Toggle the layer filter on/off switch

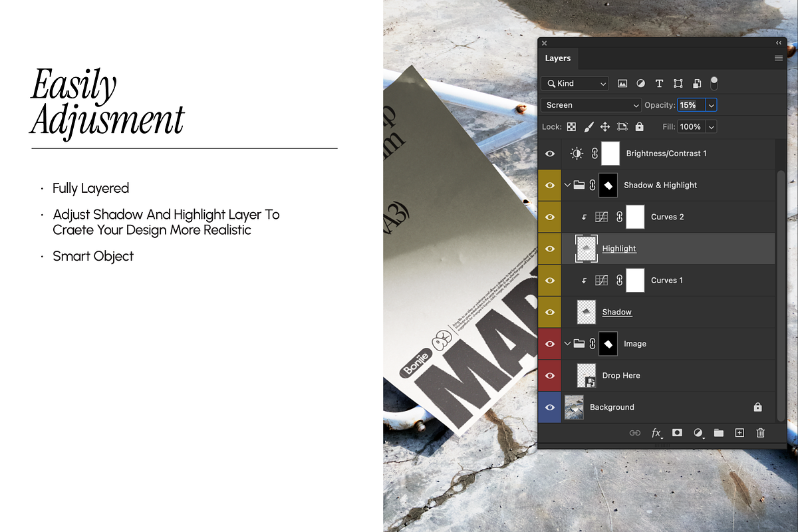tap(714, 83)
